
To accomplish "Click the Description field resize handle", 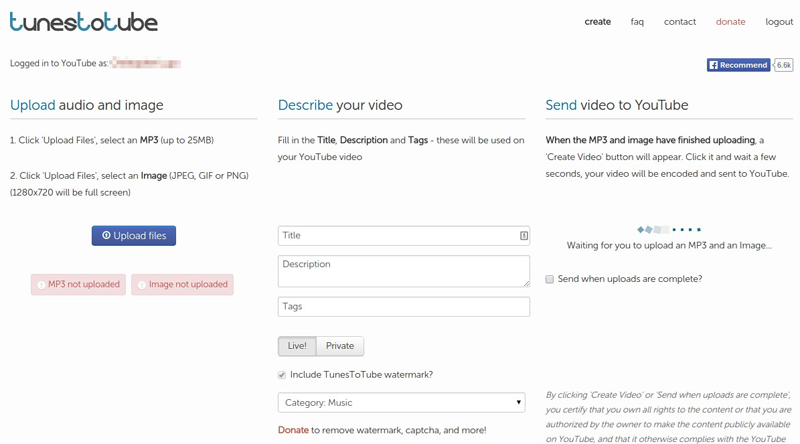I will 527,284.
